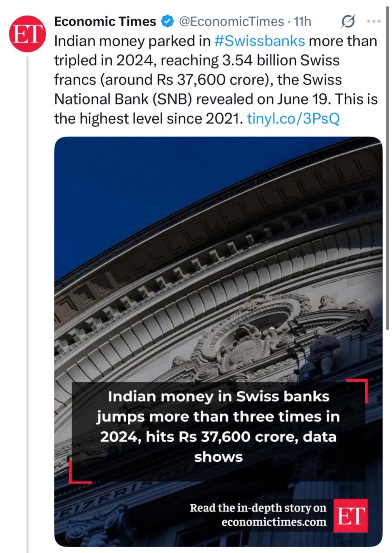Viewport: 392px width, 553px height.
Task: Click the "Indian money in Swiss banks" headline overlay
Action: click(218, 427)
